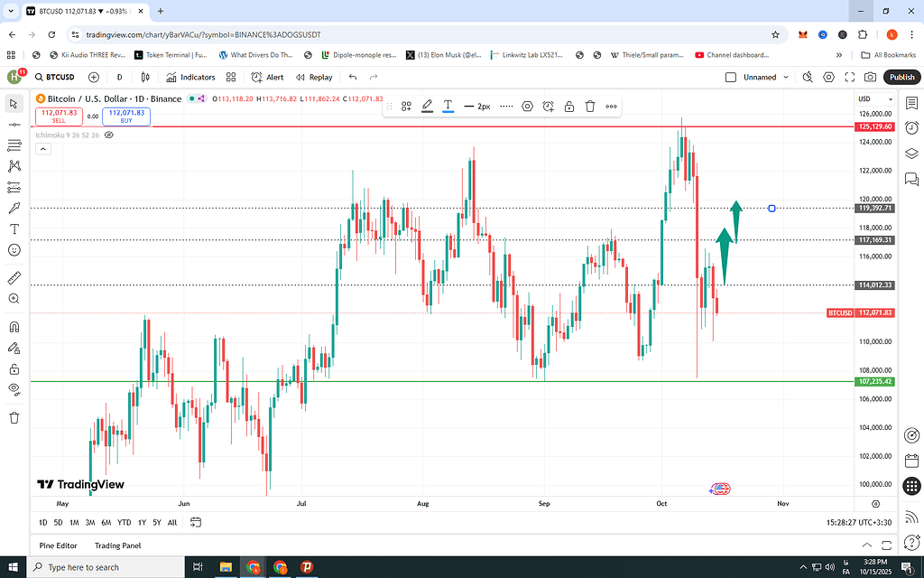
Task: Select the 6M time range
Action: pyautogui.click(x=106, y=523)
